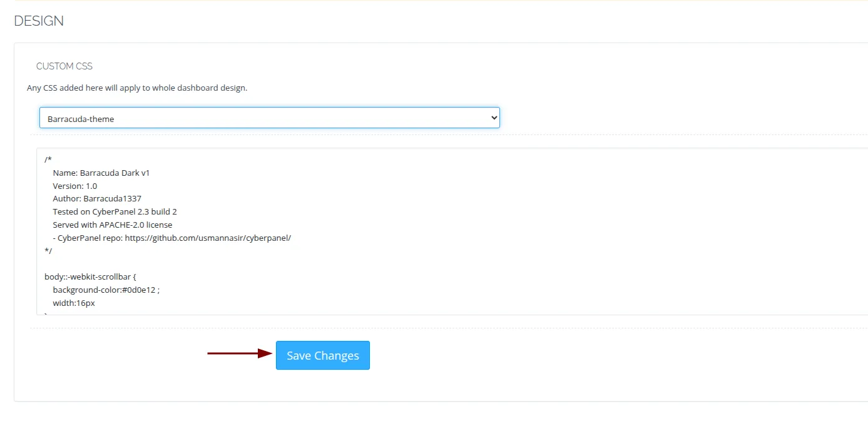Click the CyberPanel GitHub repo URL text
This screenshot has height=441, width=868.
(x=208, y=238)
